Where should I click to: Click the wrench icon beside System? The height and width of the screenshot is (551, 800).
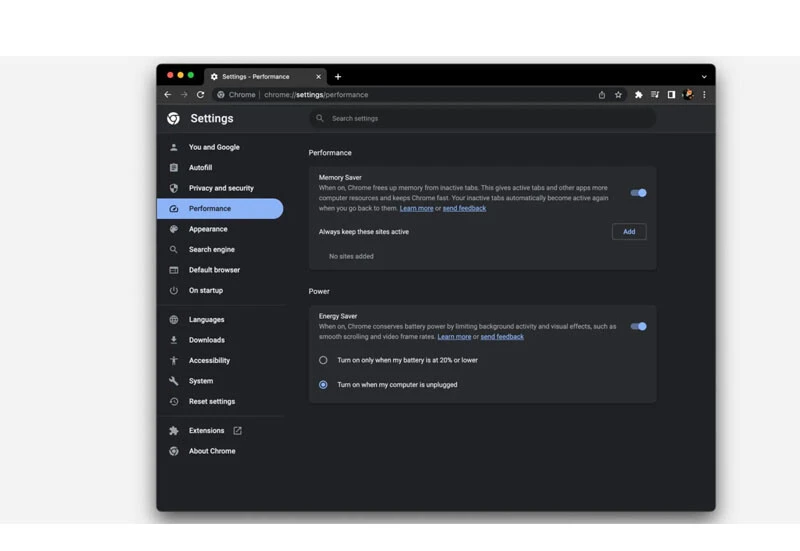173,381
